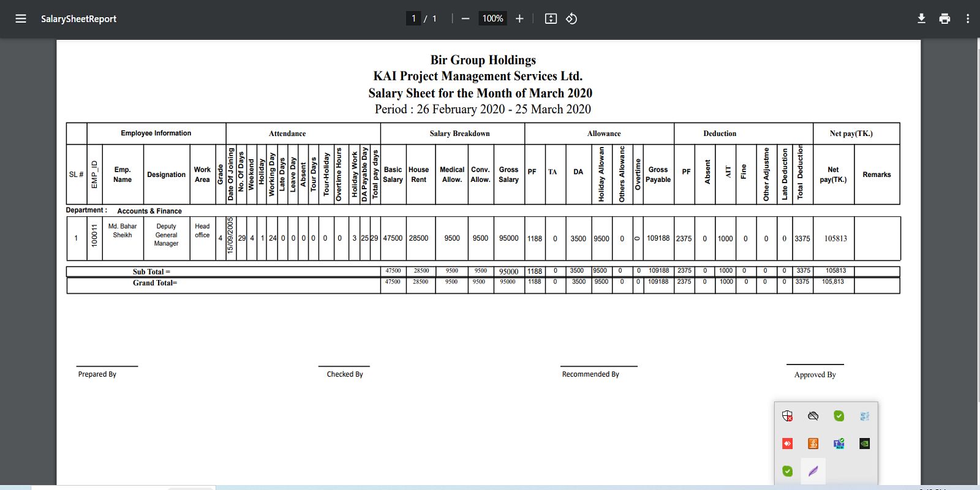Zoom in with the plus button
This screenshot has width=980, height=490.
pyautogui.click(x=519, y=18)
